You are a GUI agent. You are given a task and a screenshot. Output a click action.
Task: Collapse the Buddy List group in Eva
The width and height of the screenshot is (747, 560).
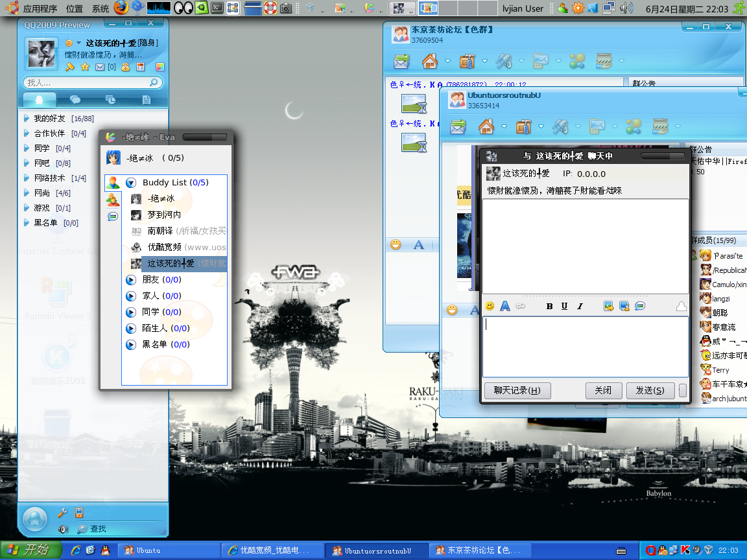(x=131, y=182)
